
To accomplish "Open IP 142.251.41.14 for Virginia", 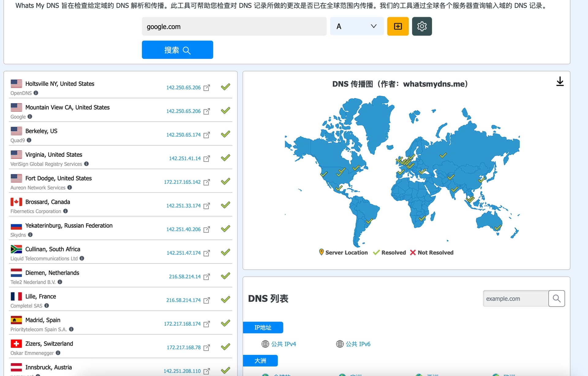I will (185, 158).
